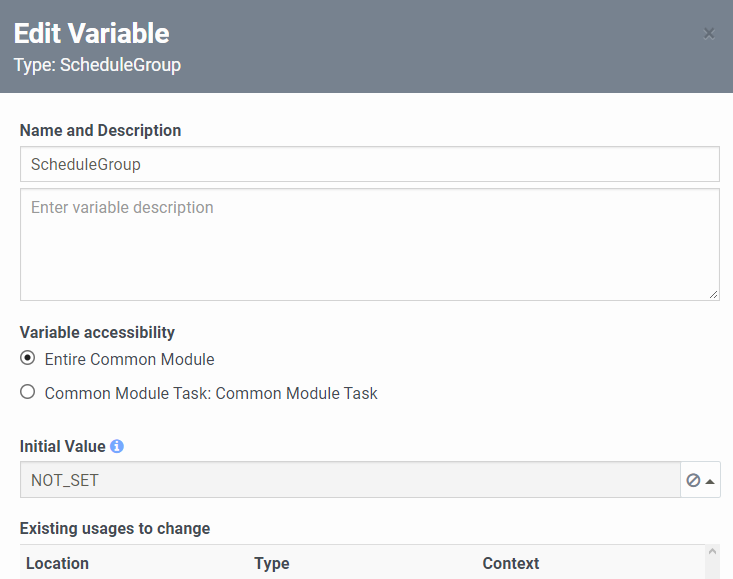Click the description box resize handle
This screenshot has height=579, width=733.
pos(713,294)
